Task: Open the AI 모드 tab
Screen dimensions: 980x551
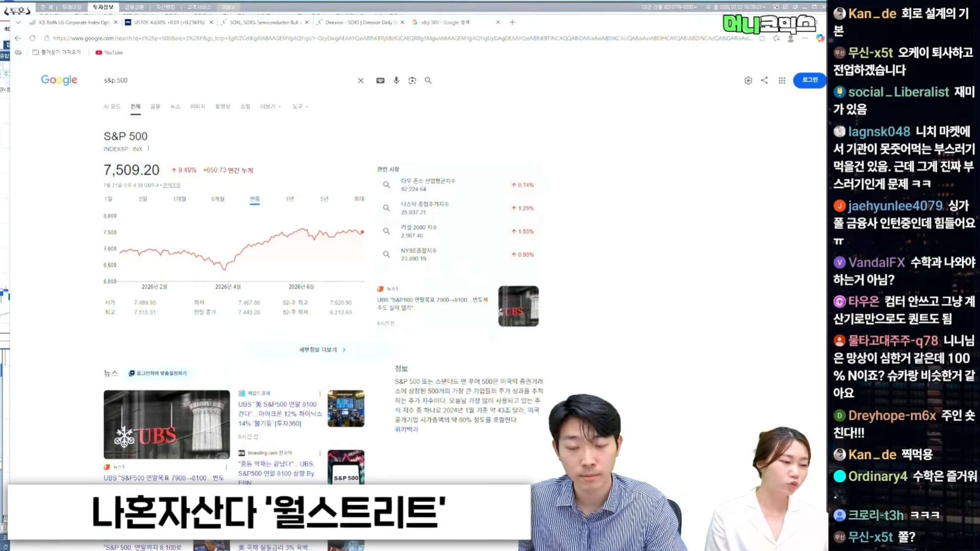Action: [112, 107]
